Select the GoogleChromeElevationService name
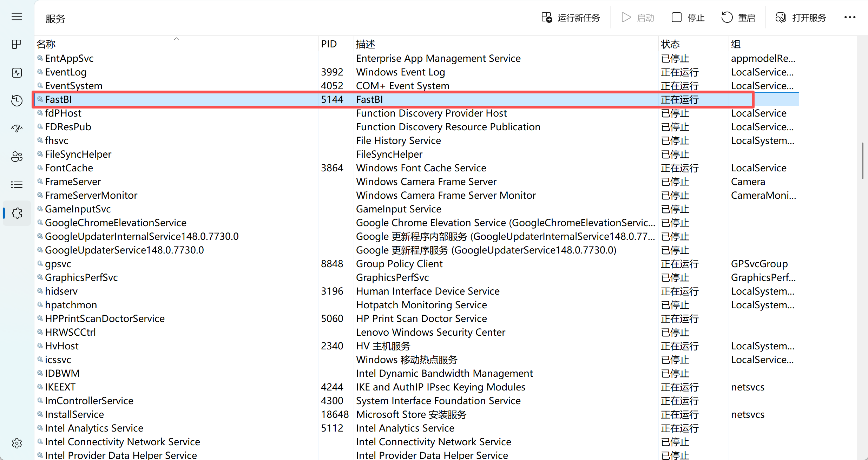Image resolution: width=868 pixels, height=460 pixels. pyautogui.click(x=116, y=223)
